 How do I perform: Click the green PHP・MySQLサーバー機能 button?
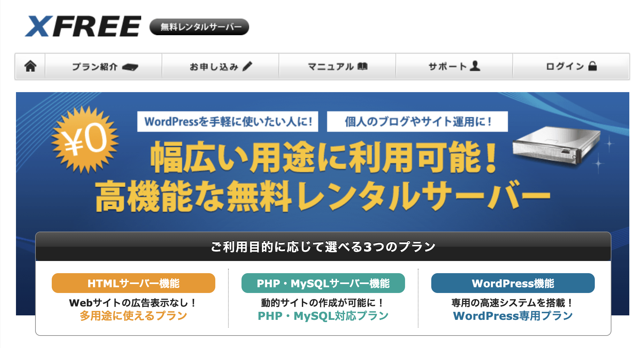pyautogui.click(x=323, y=283)
